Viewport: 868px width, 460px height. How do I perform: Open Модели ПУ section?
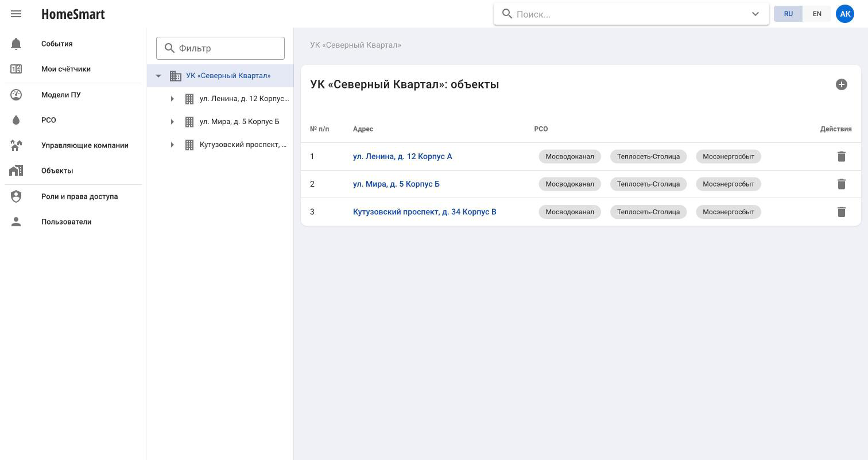[61, 95]
